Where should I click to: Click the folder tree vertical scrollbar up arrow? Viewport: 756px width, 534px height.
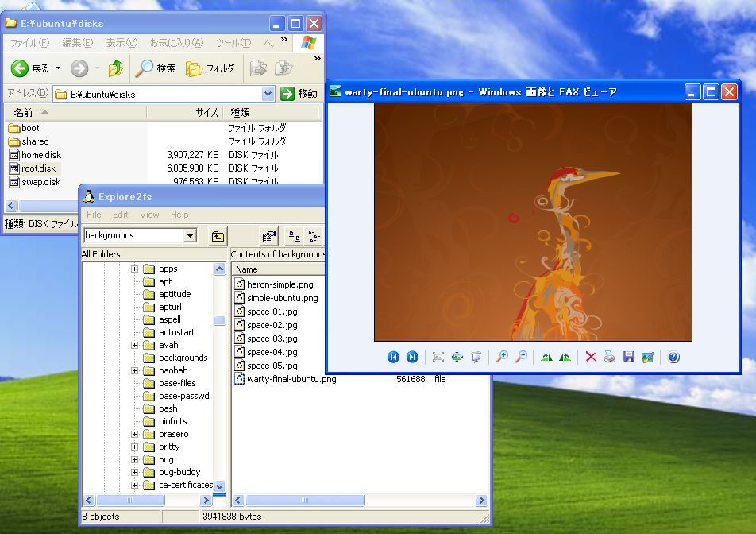219,269
